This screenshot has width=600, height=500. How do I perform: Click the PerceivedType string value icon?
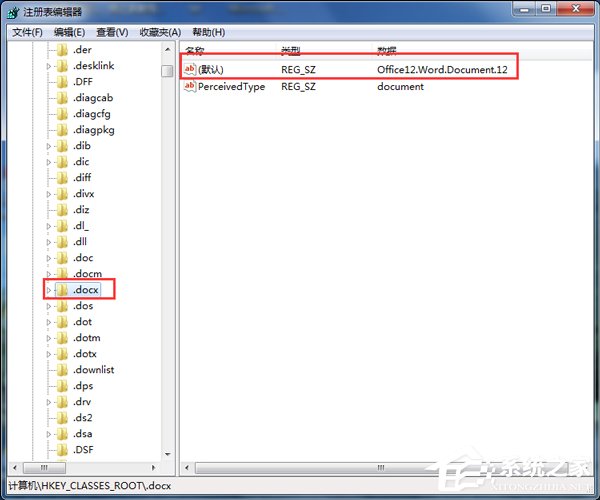coord(190,86)
